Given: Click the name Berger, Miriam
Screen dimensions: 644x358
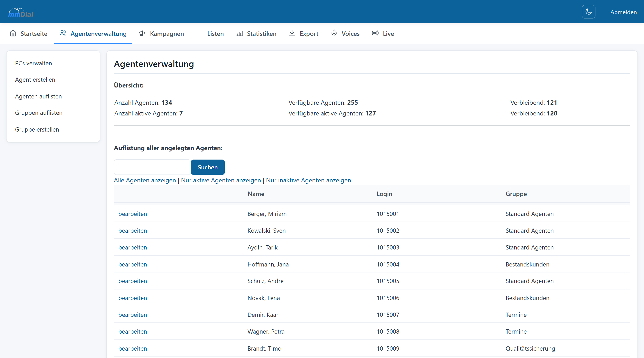Looking at the screenshot, I should pyautogui.click(x=267, y=214).
